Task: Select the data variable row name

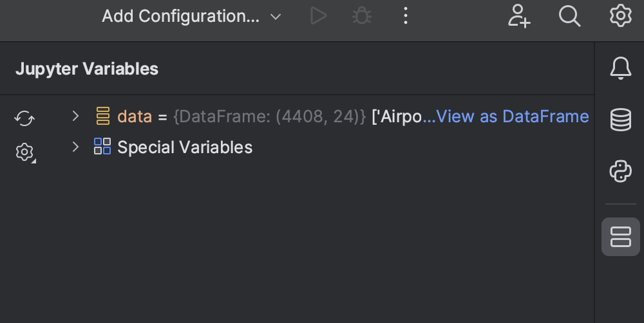Action: [x=134, y=116]
